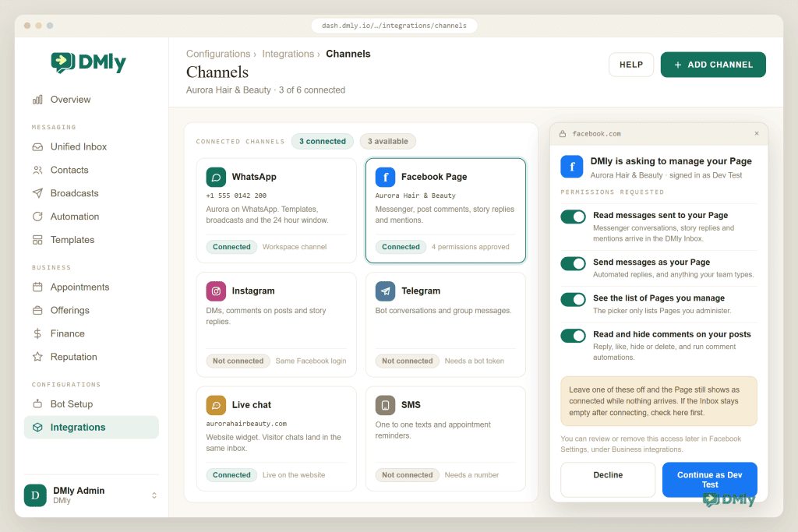Click 'Workspace channel' on WhatsApp card
The width and height of the screenshot is (798, 532).
[294, 247]
